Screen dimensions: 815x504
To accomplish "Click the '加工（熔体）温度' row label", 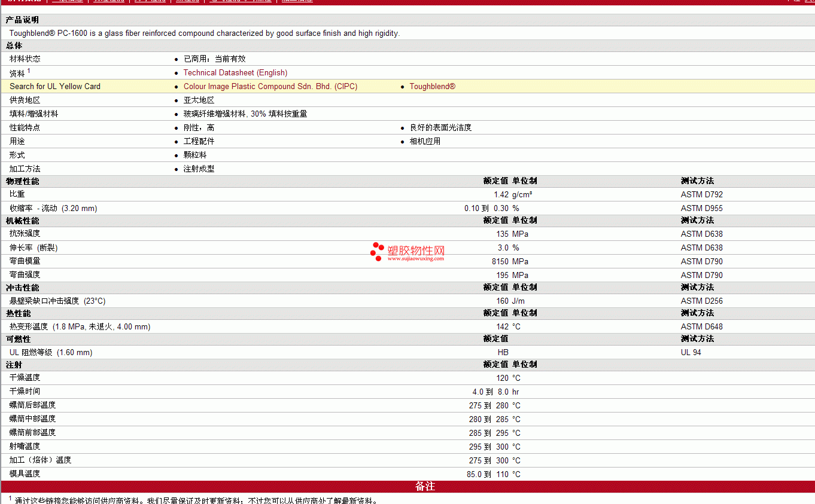I will pyautogui.click(x=41, y=460).
